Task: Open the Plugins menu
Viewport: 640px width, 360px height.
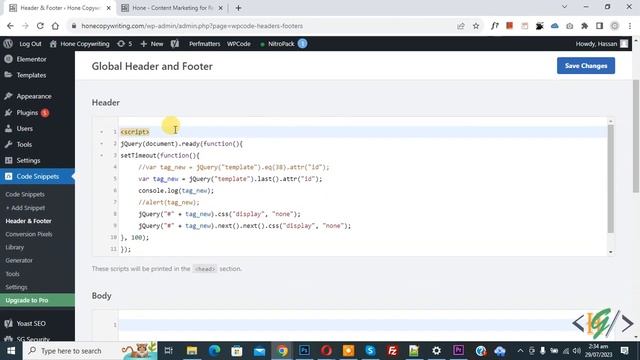Action: tap(27, 113)
